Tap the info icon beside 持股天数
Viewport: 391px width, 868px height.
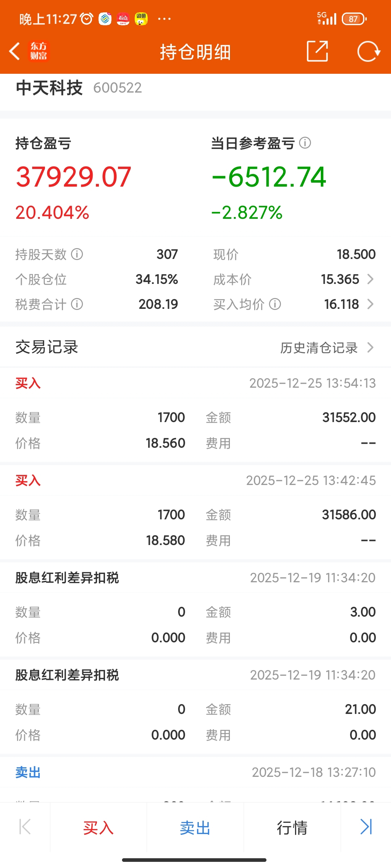[x=77, y=254]
